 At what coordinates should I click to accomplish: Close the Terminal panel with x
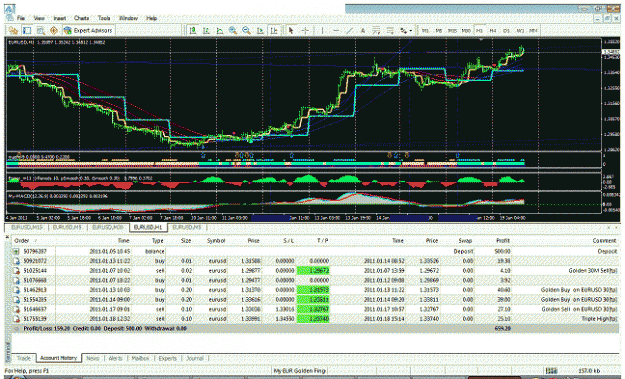[x=7, y=237]
